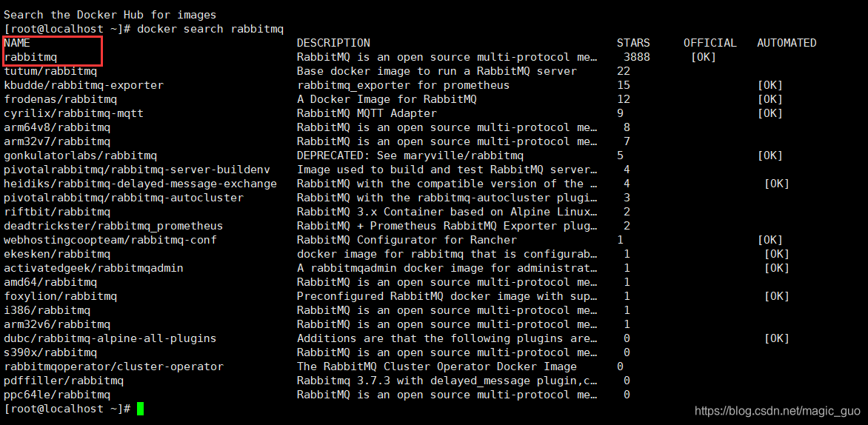868x425 pixels.
Task: Select the gonkulatorlabs/rabbitmq image name
Action: (x=80, y=155)
